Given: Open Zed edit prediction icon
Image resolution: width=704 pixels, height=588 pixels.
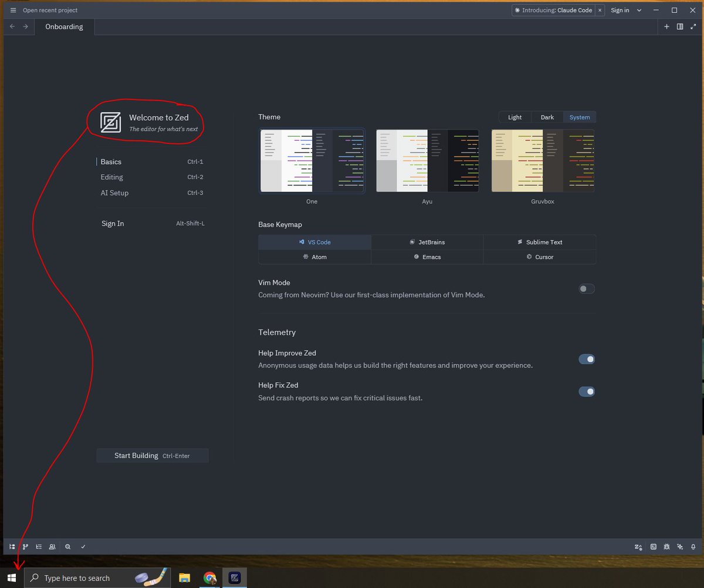Looking at the screenshot, I should tap(638, 547).
